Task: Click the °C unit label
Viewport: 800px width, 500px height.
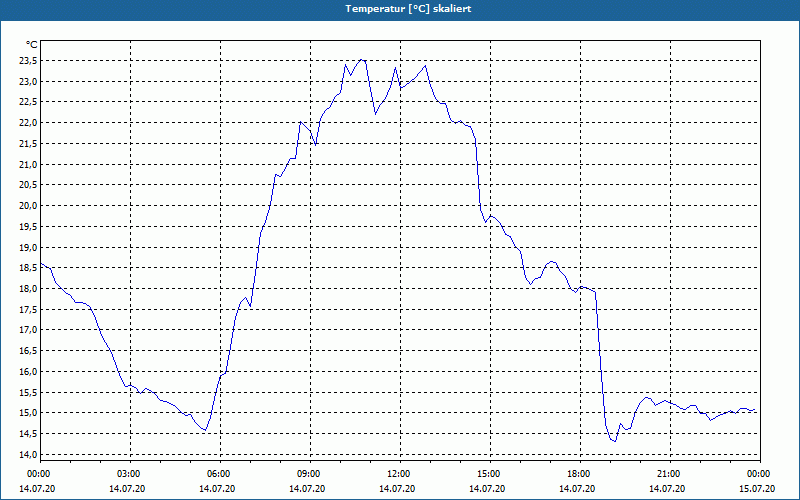Action: 31,45
